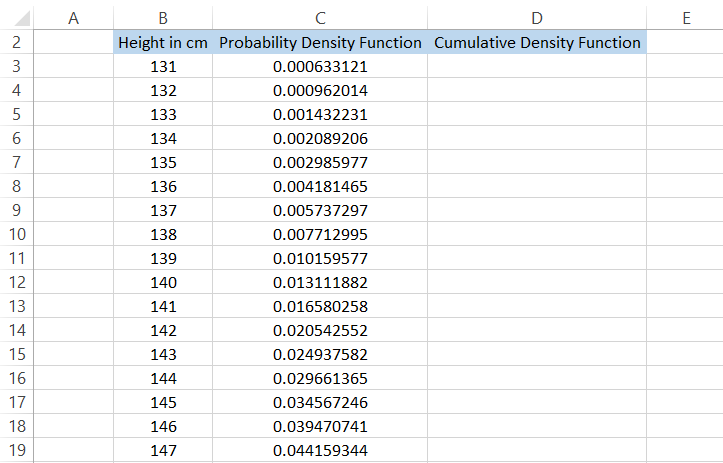Click the cell containing height 131
This screenshot has width=723, height=463.
click(x=163, y=67)
